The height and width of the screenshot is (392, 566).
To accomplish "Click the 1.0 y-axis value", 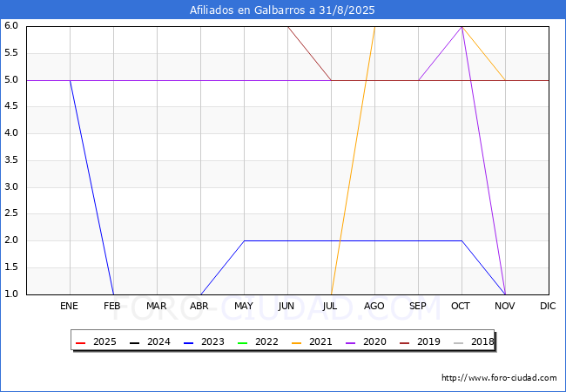I will click(11, 294).
